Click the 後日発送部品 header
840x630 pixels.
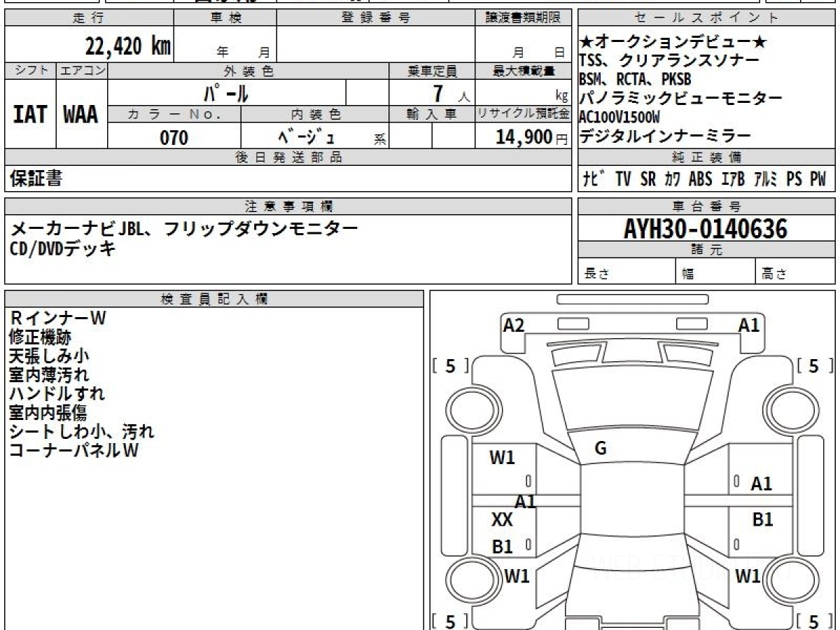(x=288, y=157)
